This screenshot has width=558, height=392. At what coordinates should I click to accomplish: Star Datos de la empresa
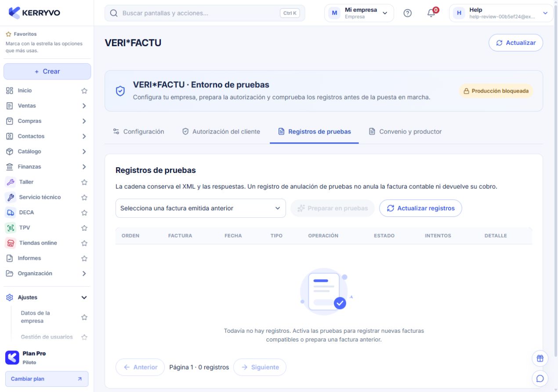click(84, 317)
